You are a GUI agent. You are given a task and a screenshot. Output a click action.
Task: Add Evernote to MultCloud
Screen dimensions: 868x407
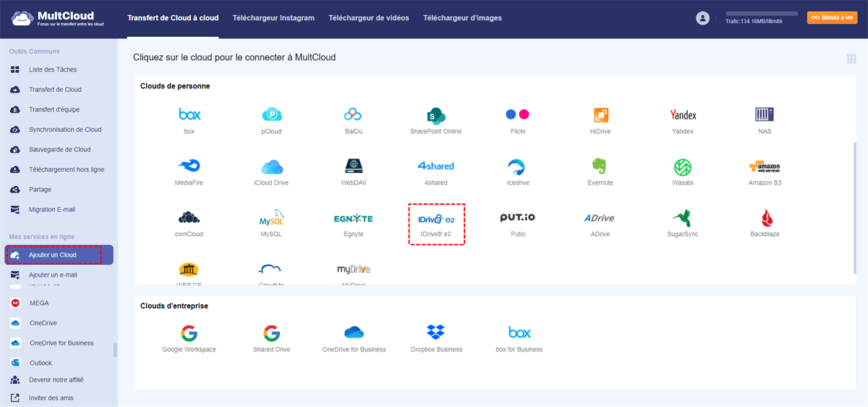pos(600,172)
